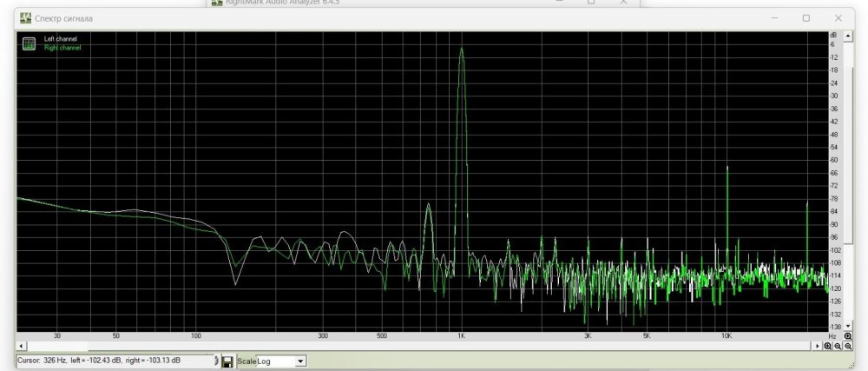Click the spectrum legend grid icon

28,42
